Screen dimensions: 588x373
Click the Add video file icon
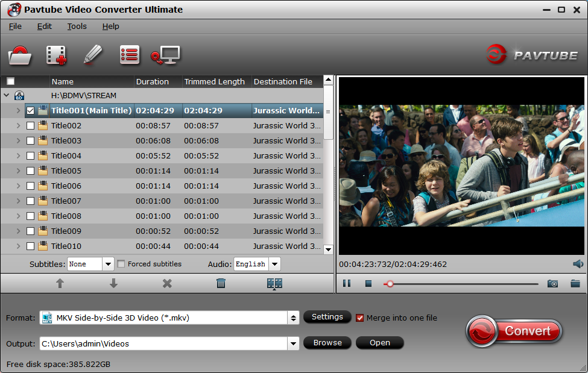click(x=56, y=55)
